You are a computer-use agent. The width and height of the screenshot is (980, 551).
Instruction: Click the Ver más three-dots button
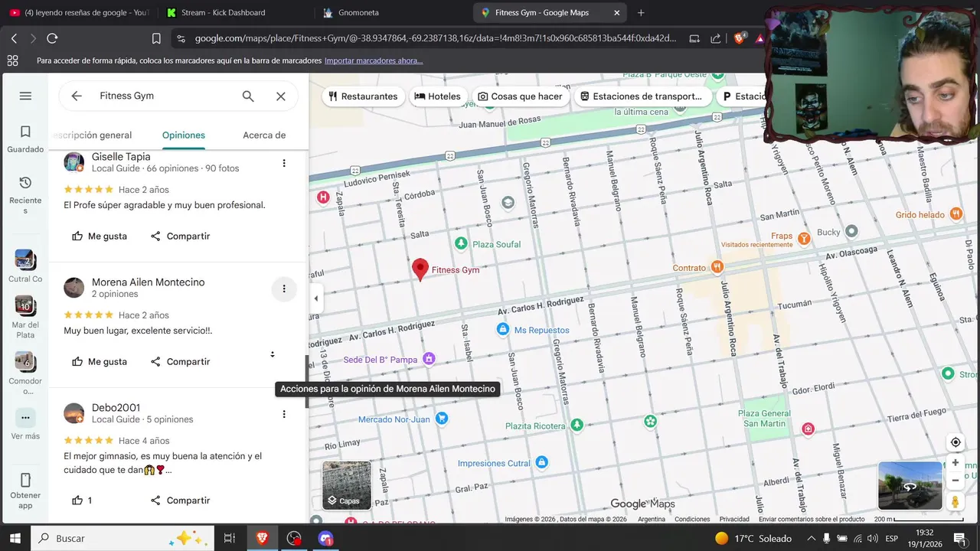(x=25, y=418)
